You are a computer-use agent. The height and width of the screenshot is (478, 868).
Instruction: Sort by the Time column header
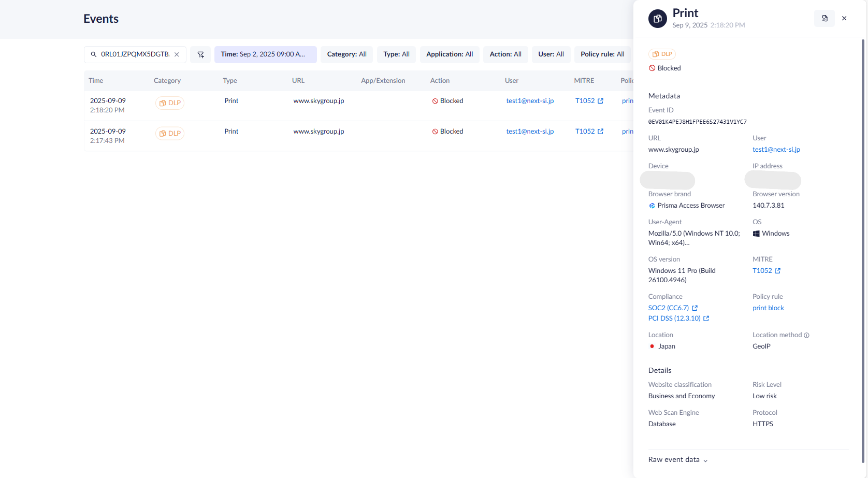pos(96,81)
